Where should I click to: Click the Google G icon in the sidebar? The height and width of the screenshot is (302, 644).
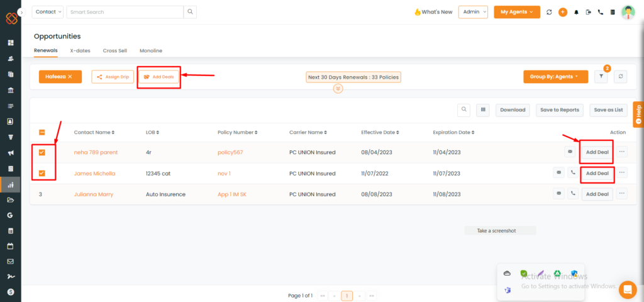[x=11, y=215]
